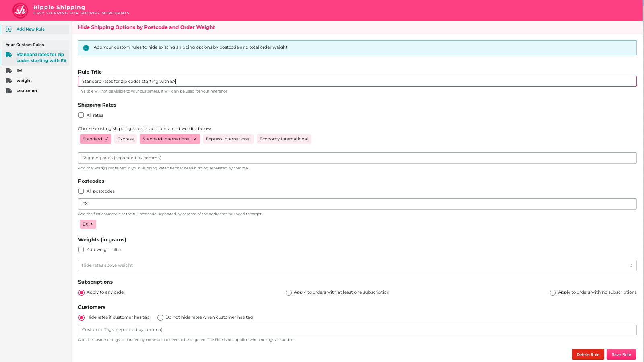644x362 pixels.
Task: Select orders with at least one subscription
Action: 289,293
